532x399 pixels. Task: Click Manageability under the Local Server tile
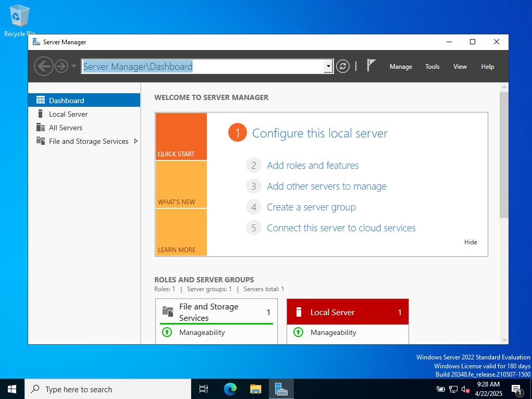pyautogui.click(x=333, y=332)
